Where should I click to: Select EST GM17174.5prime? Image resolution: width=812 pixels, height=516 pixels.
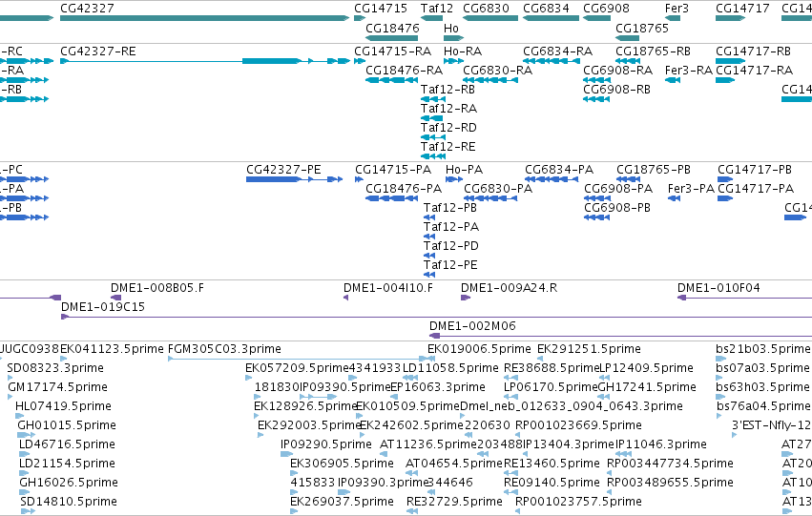(x=57, y=387)
